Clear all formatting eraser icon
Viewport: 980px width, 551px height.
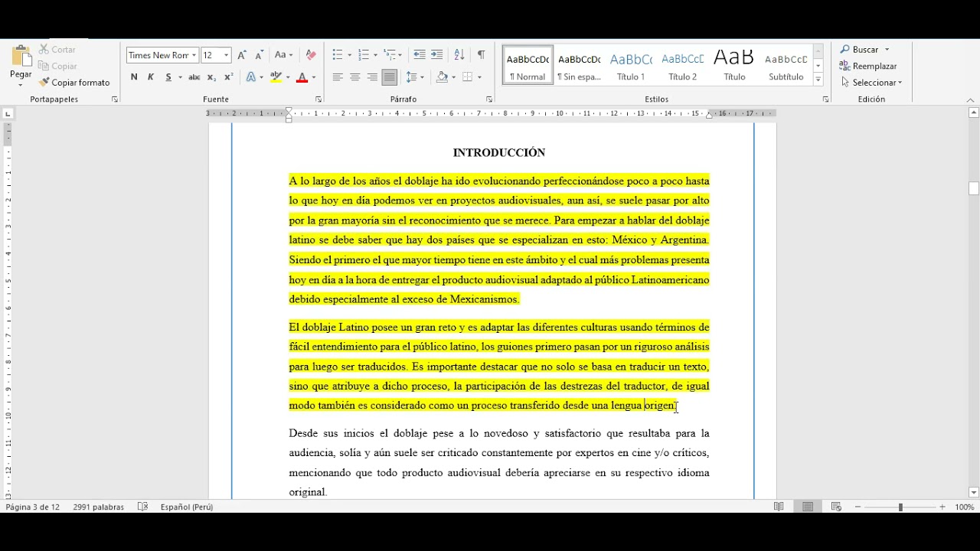tap(311, 55)
